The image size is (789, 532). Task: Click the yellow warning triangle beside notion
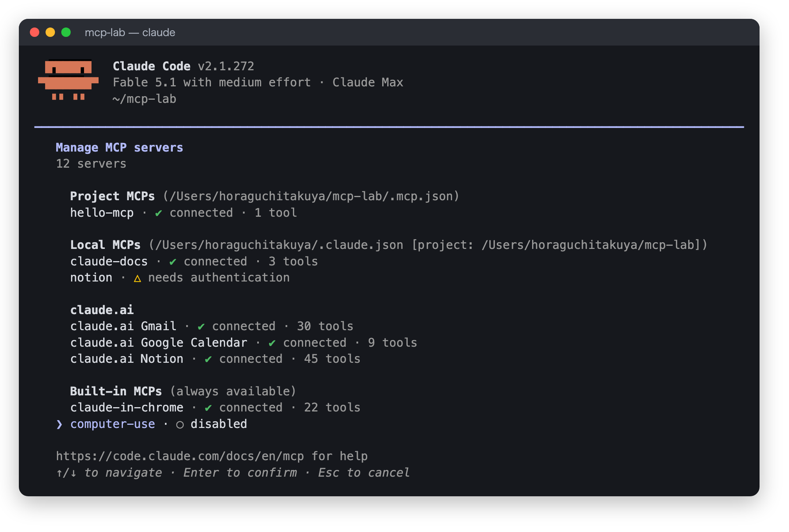tap(137, 278)
